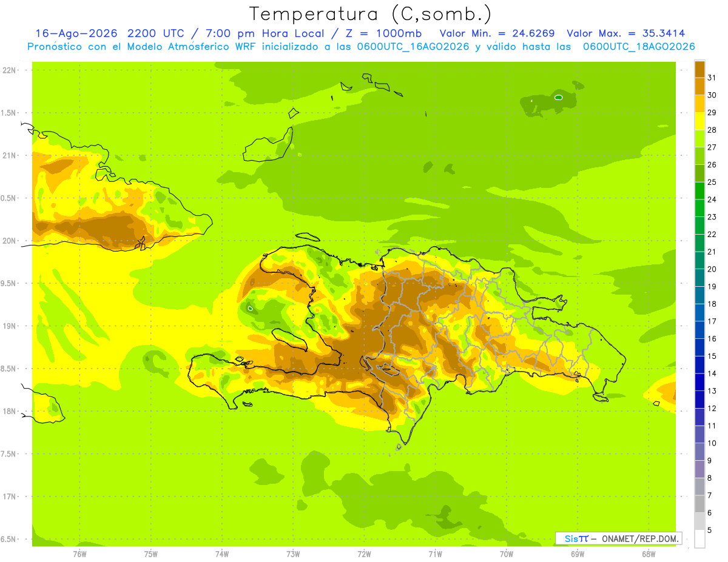728x562 pixels.
Task: Click 'Pronóstico con el Modelo Atmósferico WRF' text
Action: pyautogui.click(x=143, y=47)
